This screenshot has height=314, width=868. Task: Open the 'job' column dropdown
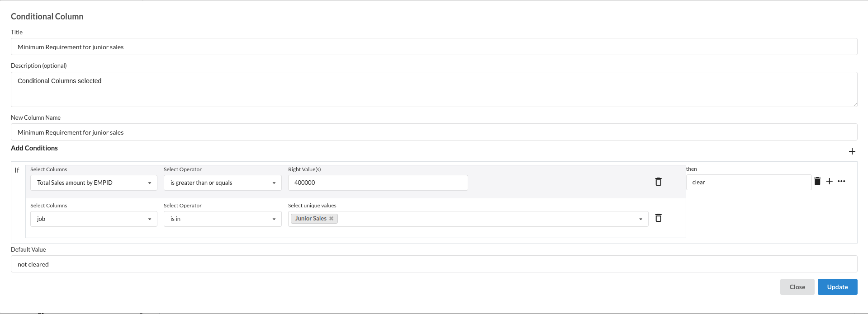[x=94, y=219]
